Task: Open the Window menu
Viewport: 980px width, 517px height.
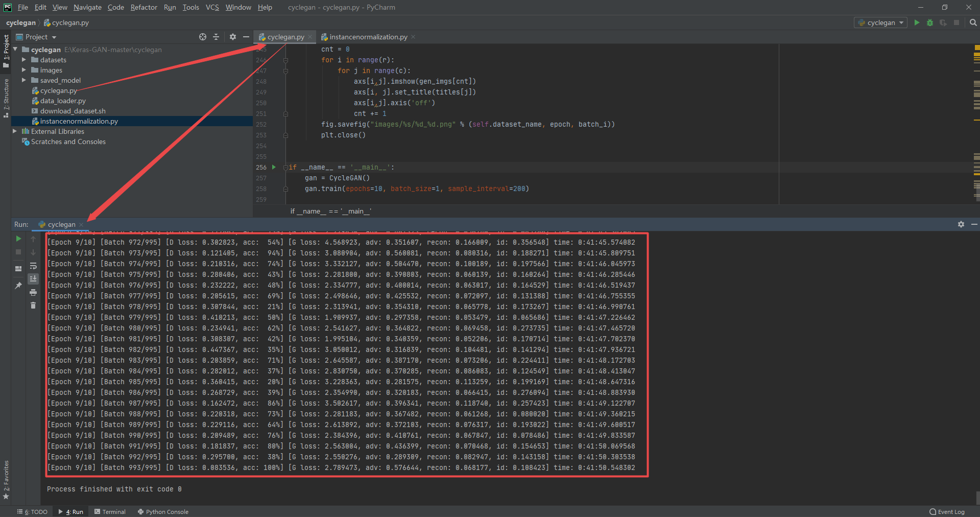Action: pos(238,7)
